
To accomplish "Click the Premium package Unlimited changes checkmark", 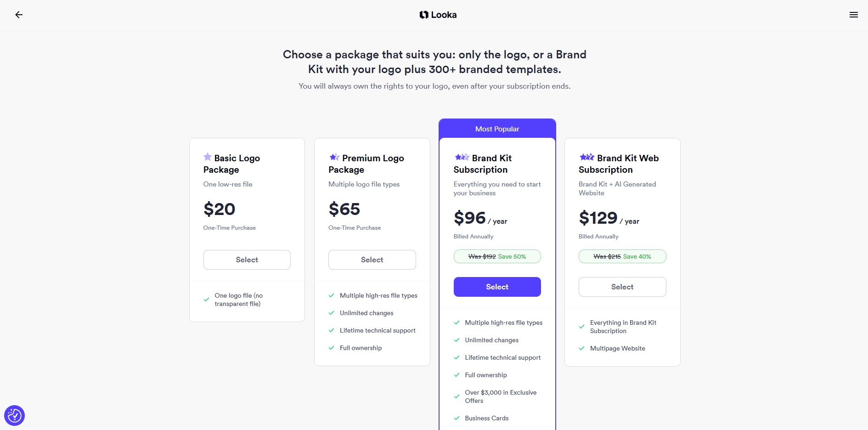I will click(331, 313).
